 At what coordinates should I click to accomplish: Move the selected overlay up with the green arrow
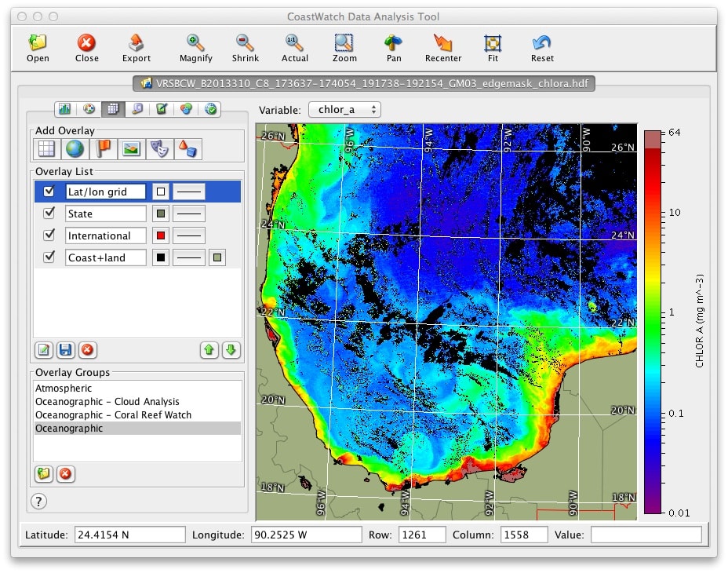tap(209, 350)
